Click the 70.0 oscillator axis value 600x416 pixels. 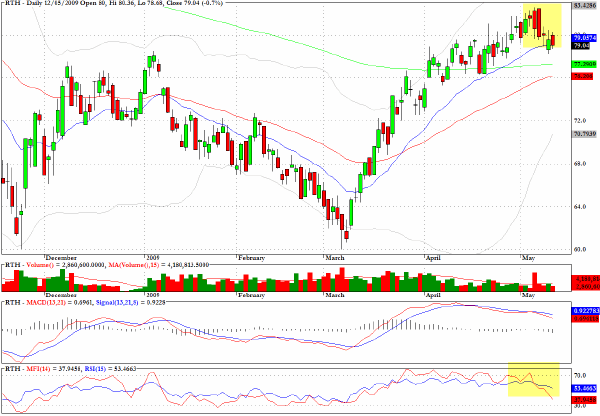tap(580, 376)
